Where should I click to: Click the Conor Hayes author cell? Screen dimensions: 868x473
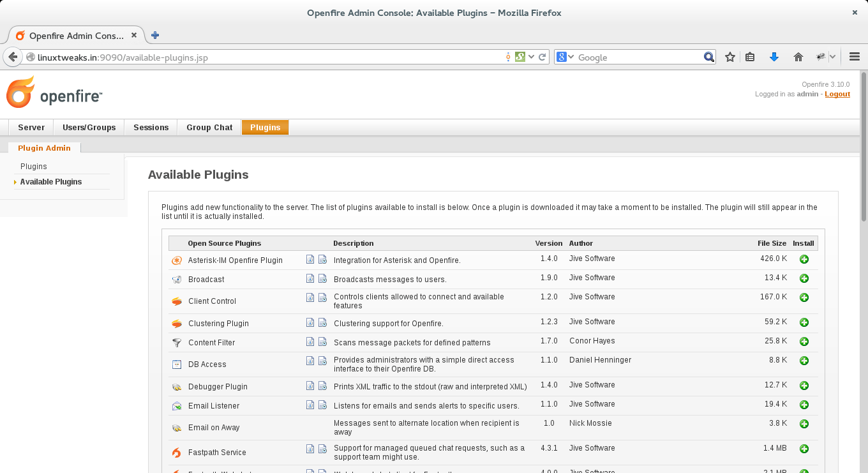592,341
